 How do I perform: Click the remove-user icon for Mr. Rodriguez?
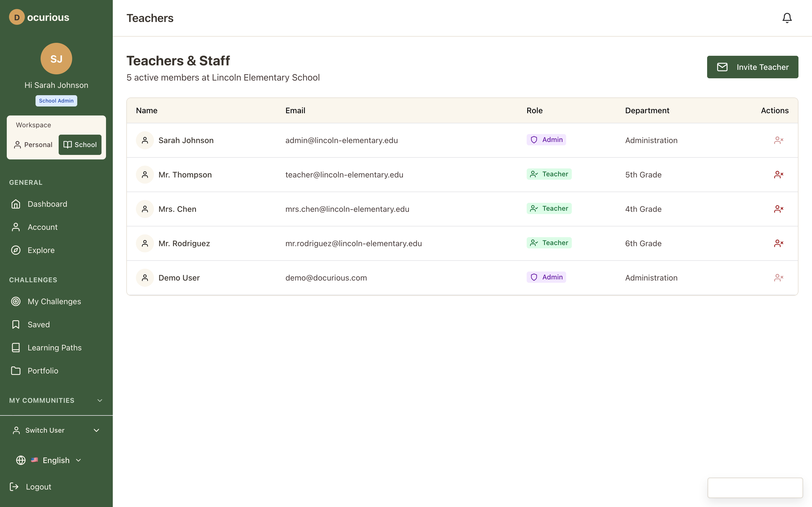778,243
